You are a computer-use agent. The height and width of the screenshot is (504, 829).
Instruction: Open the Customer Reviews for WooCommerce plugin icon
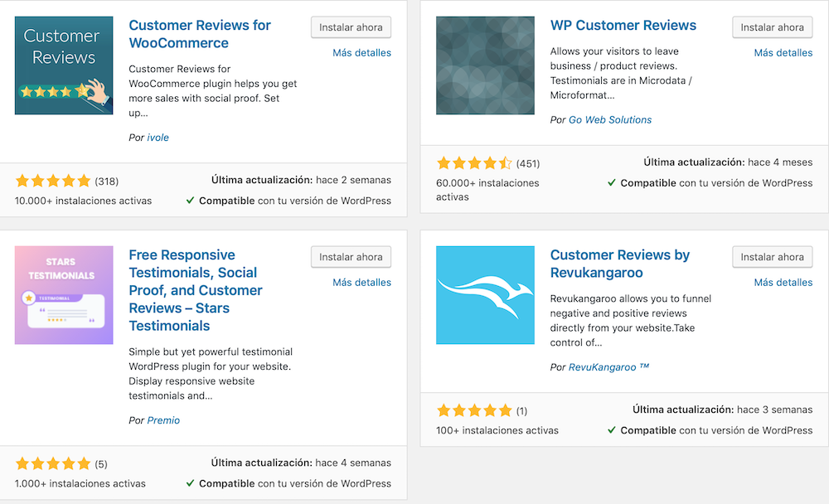tap(64, 65)
